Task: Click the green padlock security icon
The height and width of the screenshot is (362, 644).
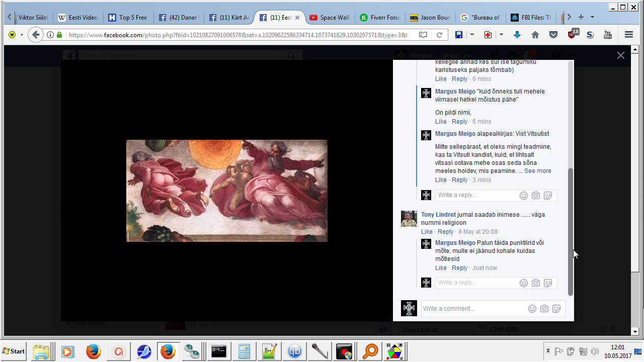Action: pos(60,35)
